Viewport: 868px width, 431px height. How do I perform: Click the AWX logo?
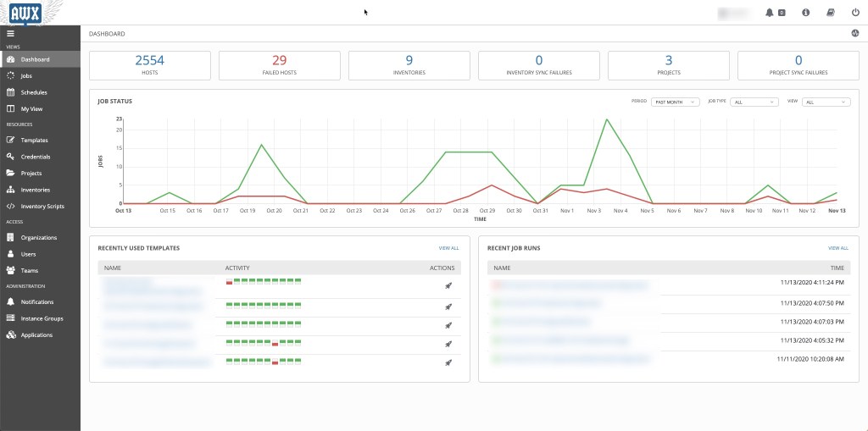click(x=25, y=13)
